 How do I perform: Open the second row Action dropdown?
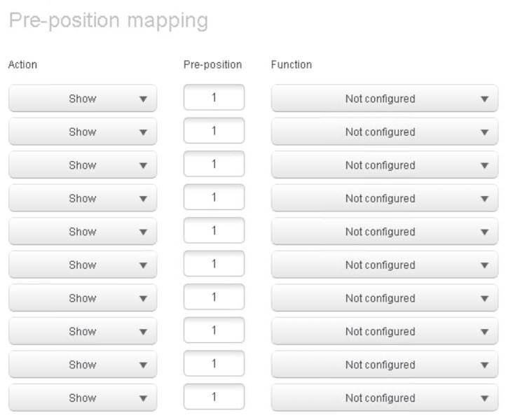tap(83, 132)
